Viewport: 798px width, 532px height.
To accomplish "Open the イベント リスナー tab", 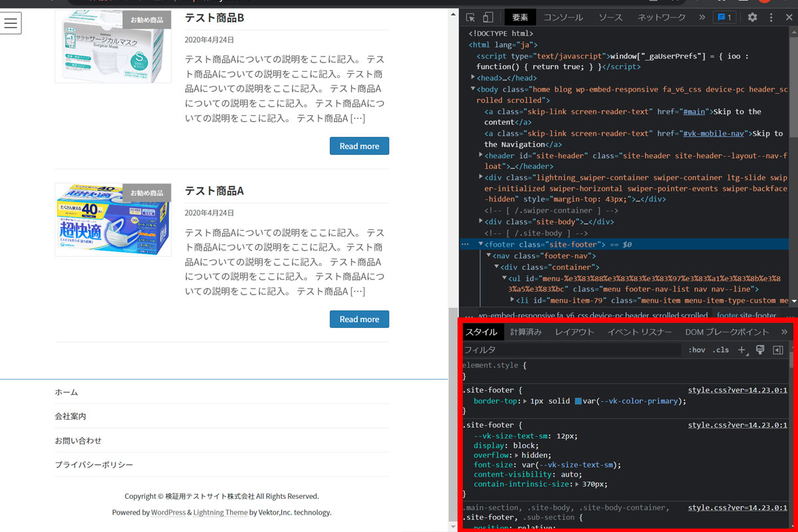I will (640, 332).
